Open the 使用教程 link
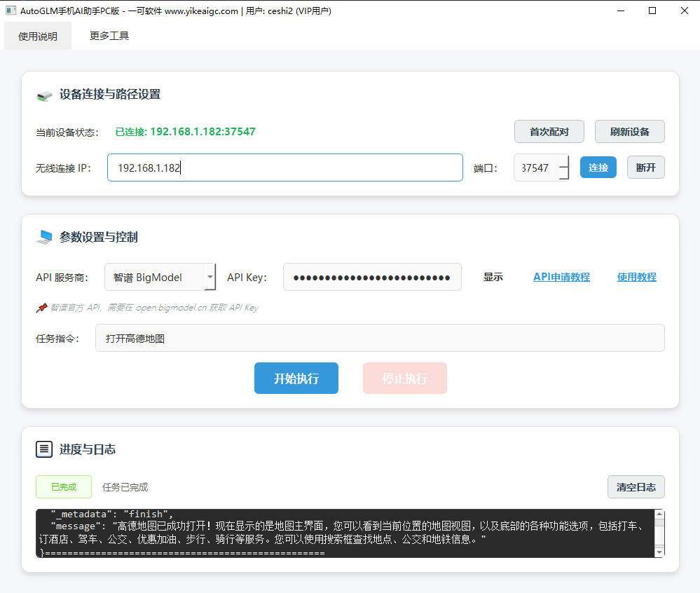 coord(636,277)
